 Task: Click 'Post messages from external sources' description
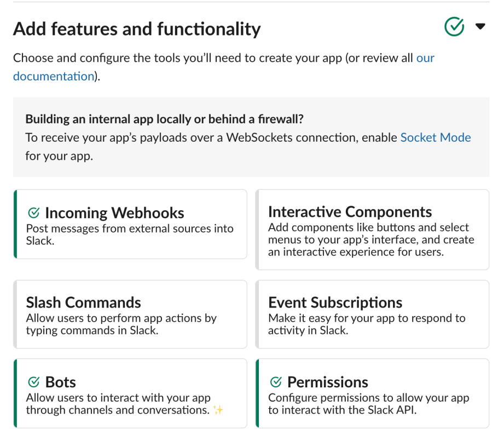click(130, 234)
